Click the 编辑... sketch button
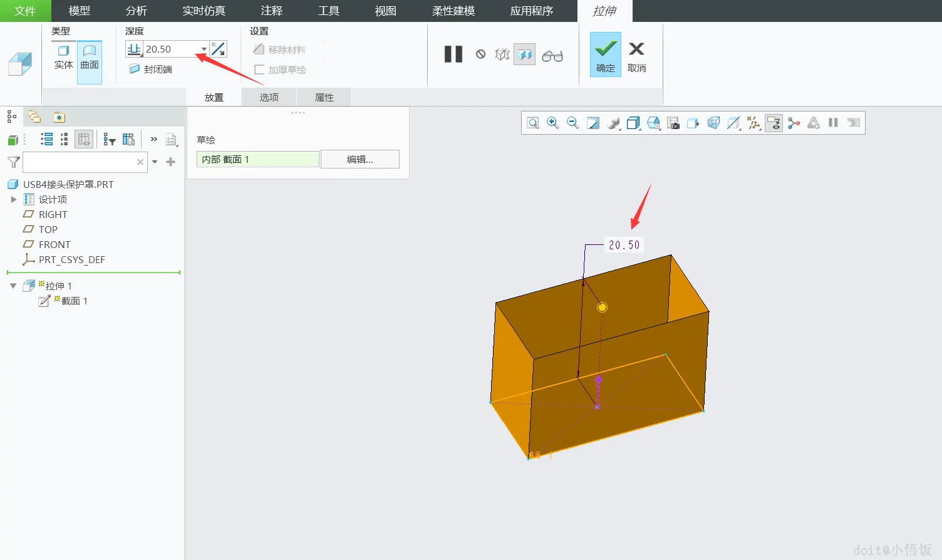942x560 pixels. coord(360,159)
